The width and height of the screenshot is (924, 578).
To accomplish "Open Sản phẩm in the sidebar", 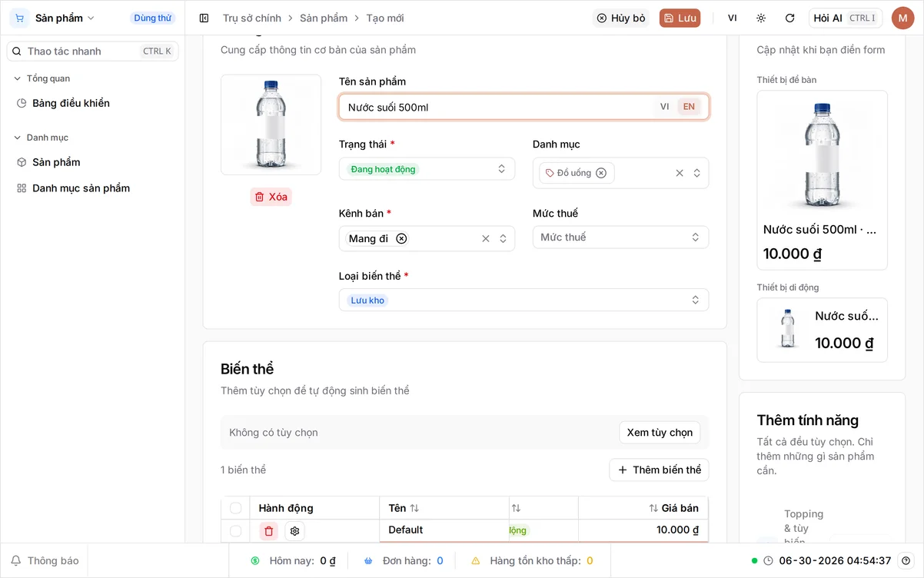I will (56, 162).
